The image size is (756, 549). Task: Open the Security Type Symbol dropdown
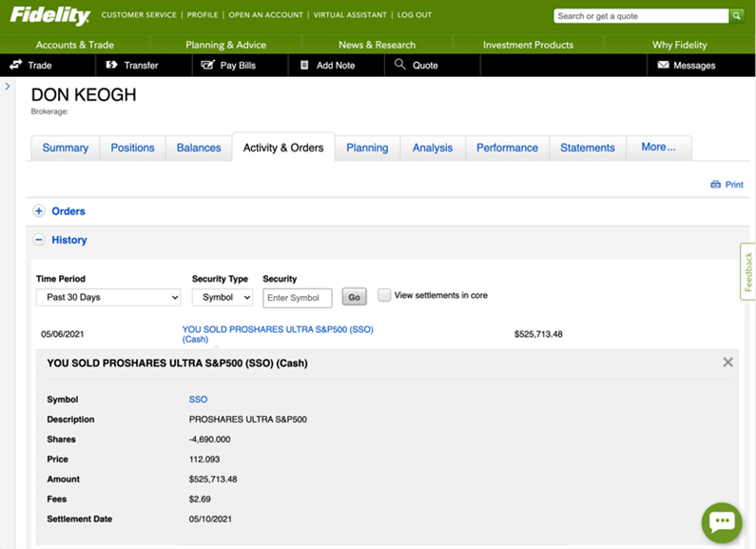(223, 297)
